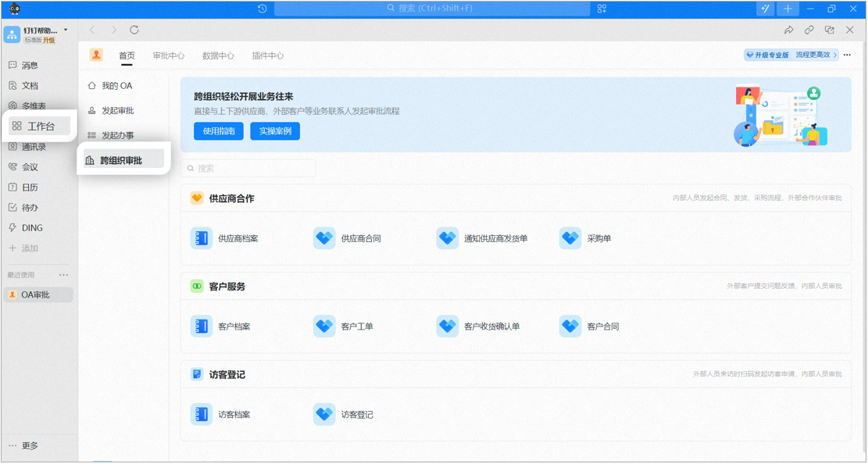Click the 升级专业版 banner
This screenshot has width=868, height=464.
[791, 55]
